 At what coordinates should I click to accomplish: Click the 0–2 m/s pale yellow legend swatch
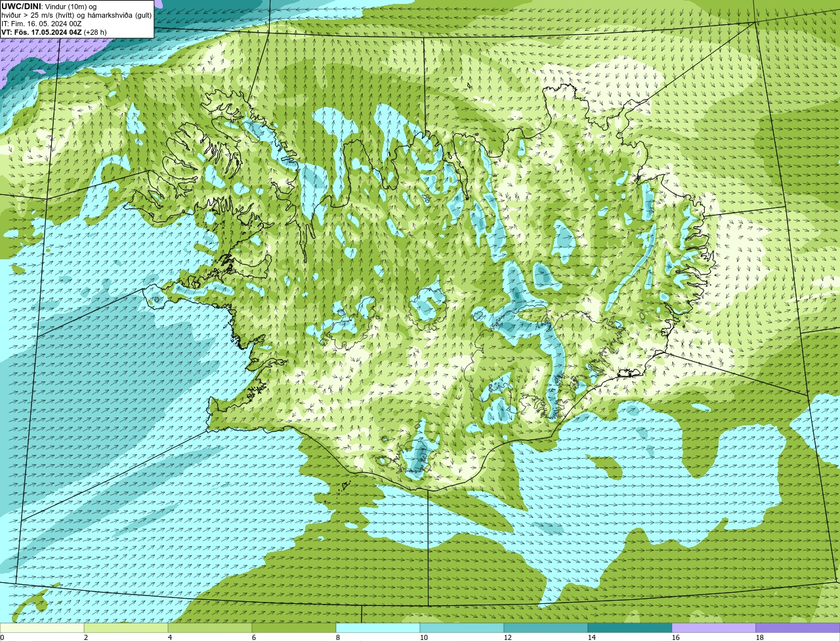coord(42,628)
